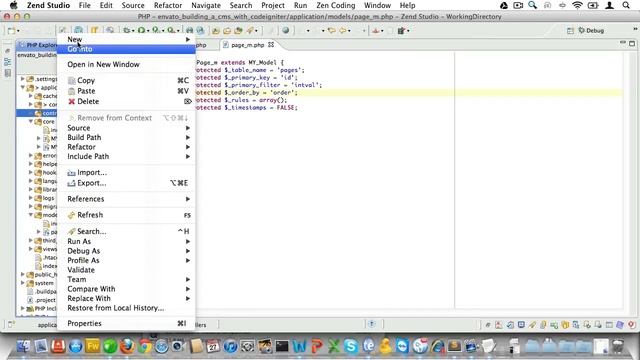Open the Run As submenu
Screen dimensions: 640x360
pos(126,241)
